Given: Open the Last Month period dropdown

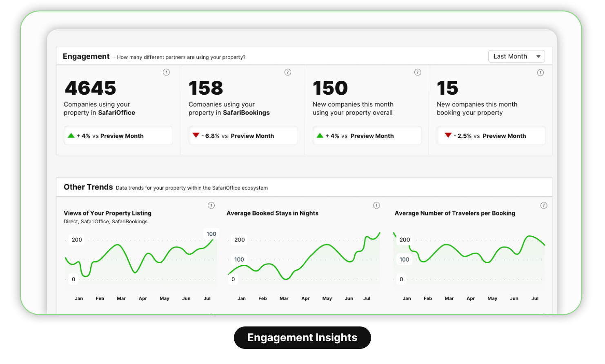Looking at the screenshot, I should click(x=516, y=56).
